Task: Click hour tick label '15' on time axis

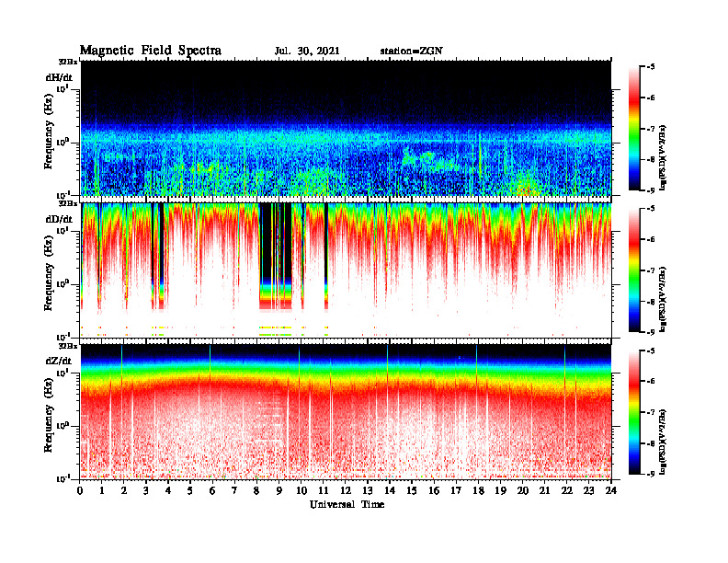Action: click(x=412, y=490)
